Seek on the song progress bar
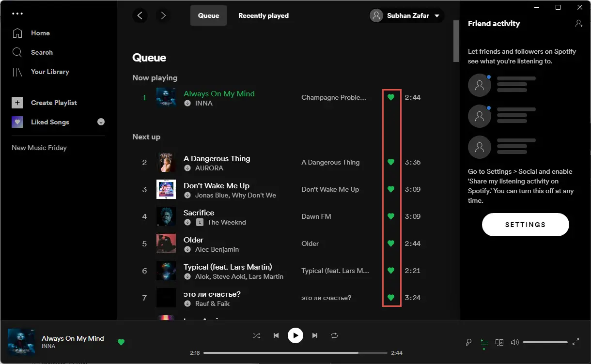 tap(296, 353)
